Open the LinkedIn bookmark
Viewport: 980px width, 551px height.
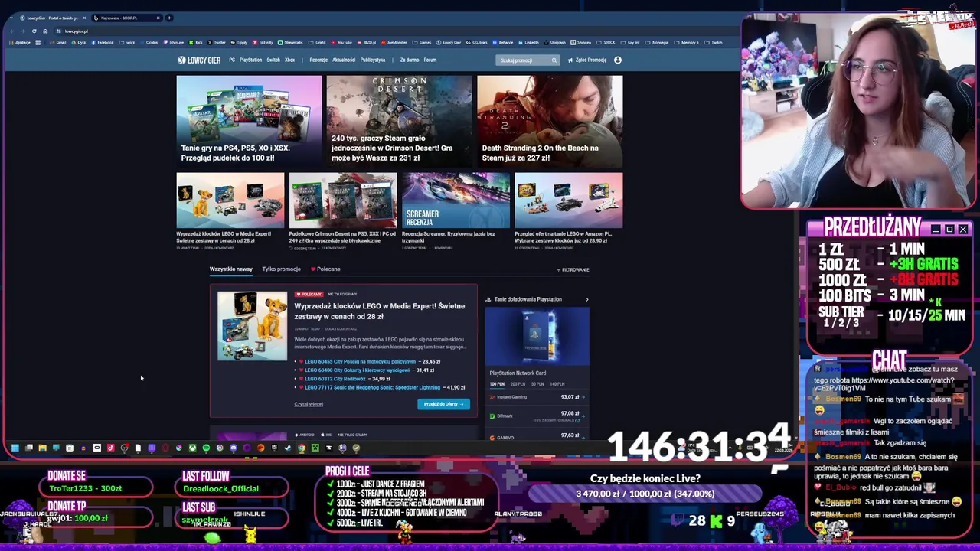tap(530, 42)
